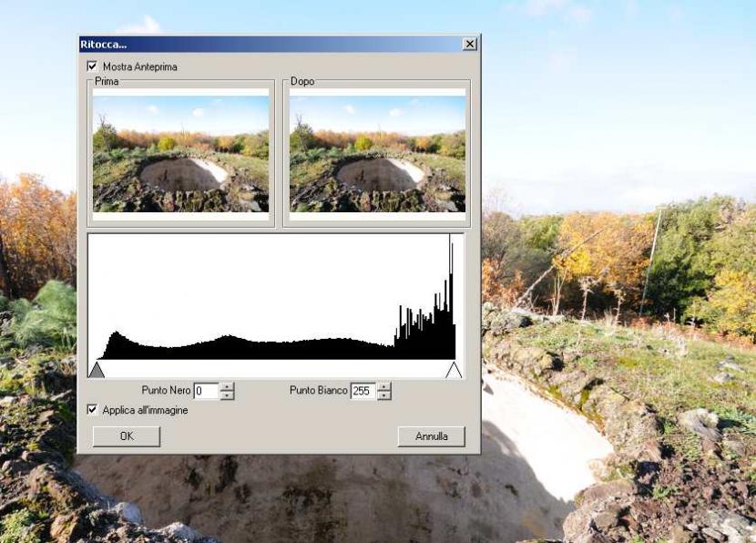Image resolution: width=756 pixels, height=543 pixels.
Task: Click the white-point triangle marker under histogram
Action: [x=454, y=369]
